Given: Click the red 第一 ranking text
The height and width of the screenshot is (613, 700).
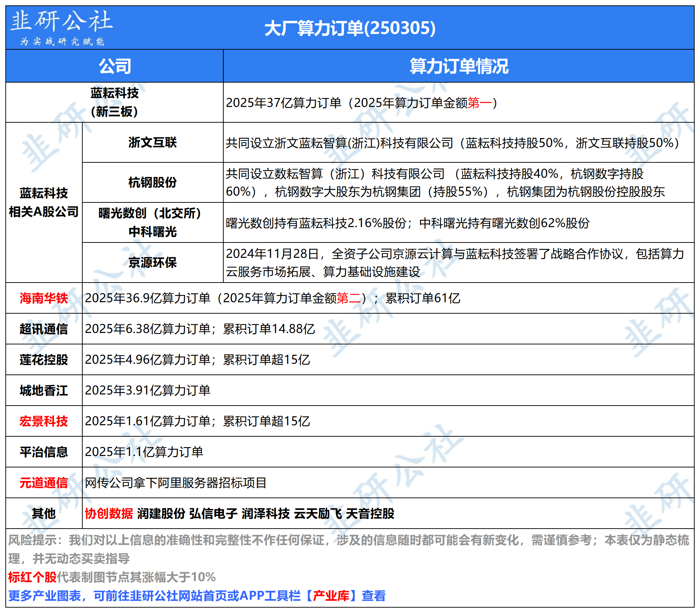Looking at the screenshot, I should [x=480, y=103].
